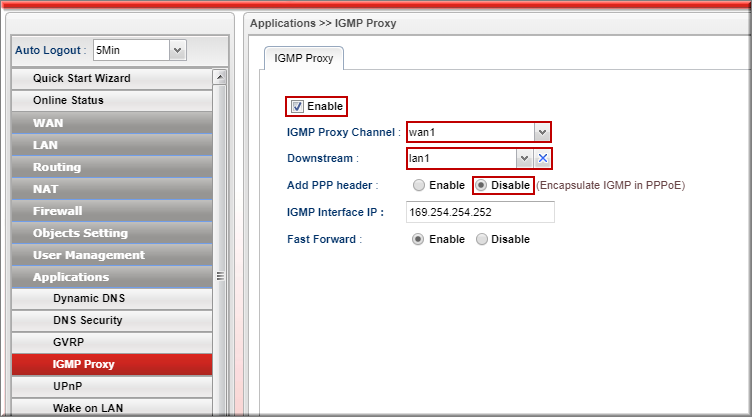
Task: Select the UPnP submenu item
Action: [x=110, y=385]
